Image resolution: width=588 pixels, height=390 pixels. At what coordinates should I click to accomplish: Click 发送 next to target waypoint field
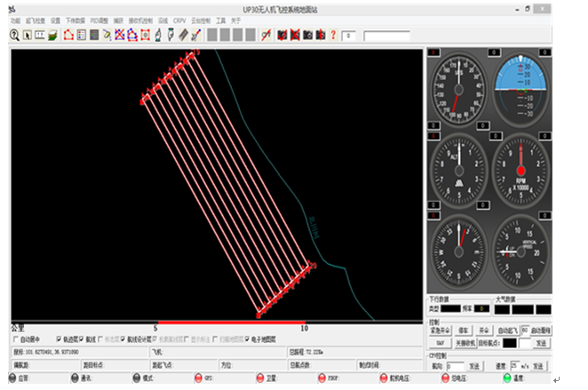tap(541, 343)
